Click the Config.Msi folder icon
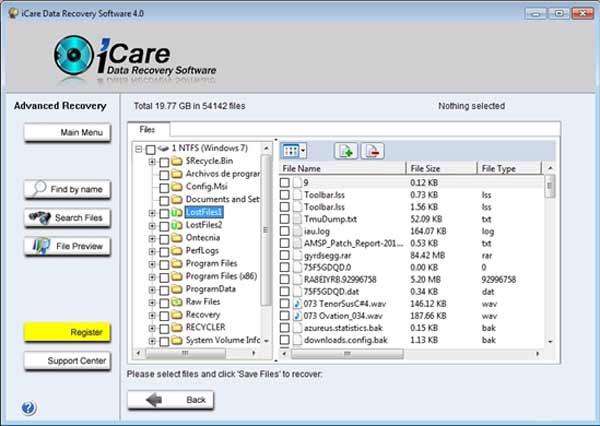600x426 pixels. click(x=176, y=187)
